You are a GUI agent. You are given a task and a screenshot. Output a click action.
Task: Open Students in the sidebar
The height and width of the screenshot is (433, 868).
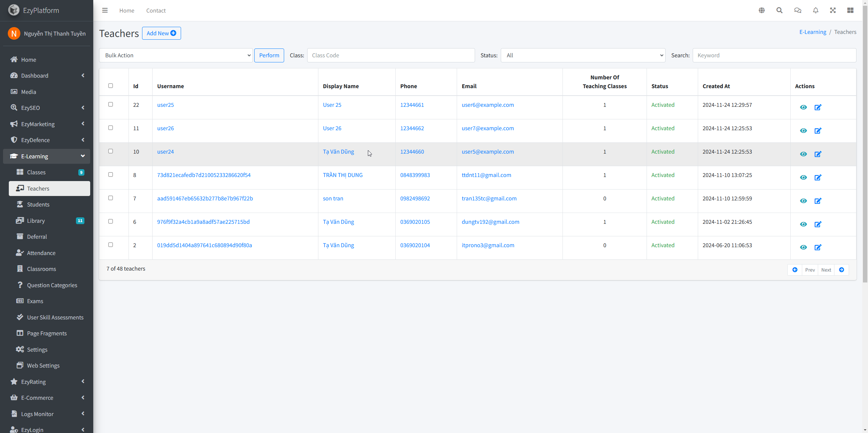(38, 204)
